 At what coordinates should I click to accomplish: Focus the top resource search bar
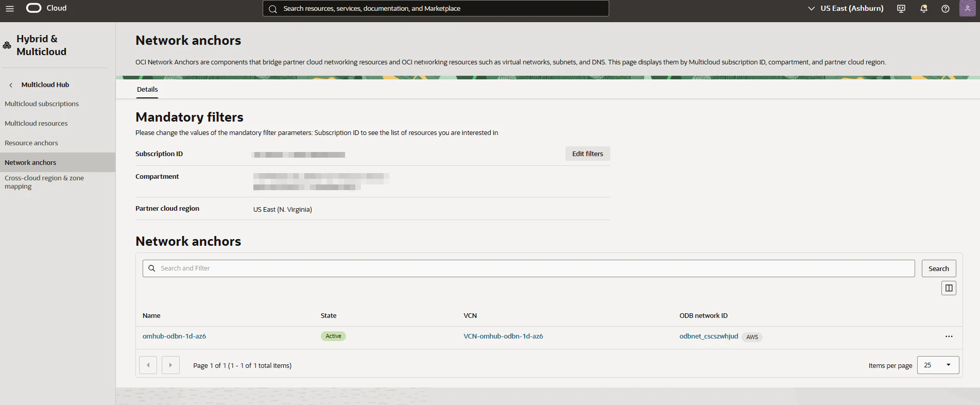(436, 8)
